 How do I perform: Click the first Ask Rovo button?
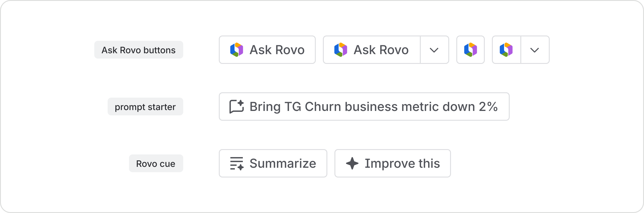267,50
